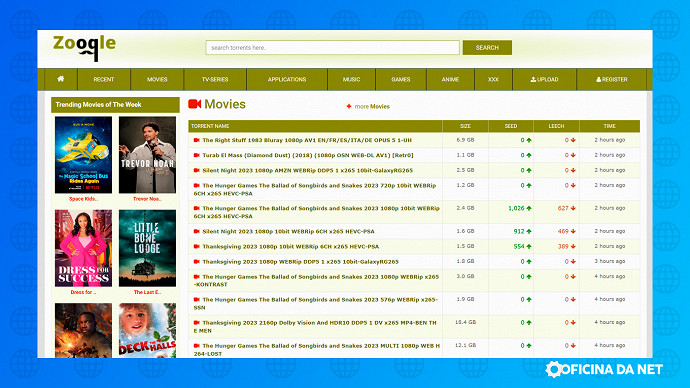This screenshot has width=690, height=388.
Task: Switch to the TV-Series section
Action: click(215, 79)
